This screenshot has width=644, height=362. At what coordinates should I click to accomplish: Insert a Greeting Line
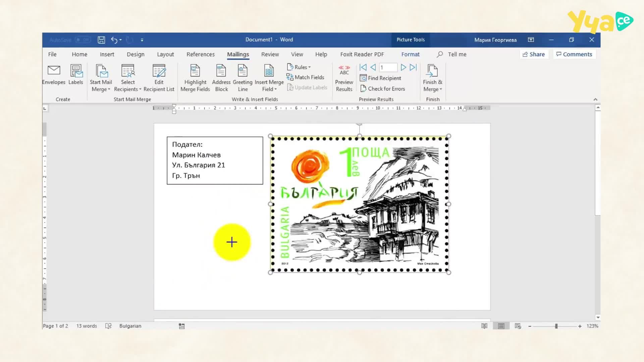[243, 78]
